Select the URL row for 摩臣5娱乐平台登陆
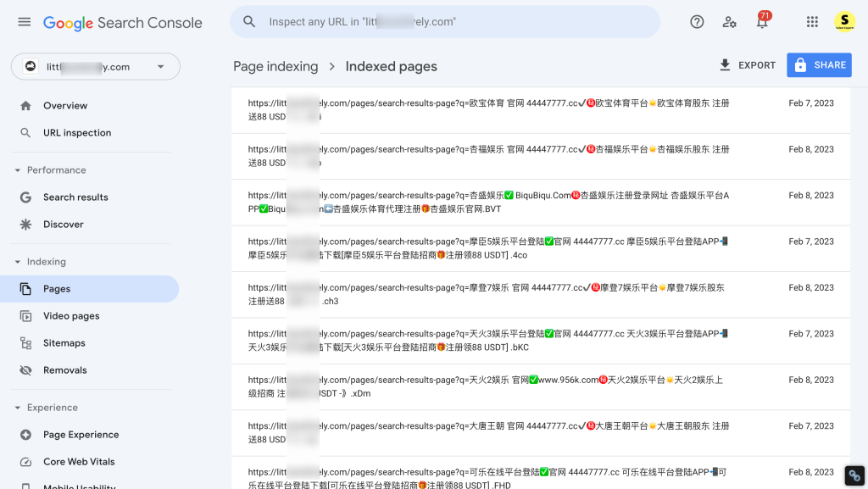The width and height of the screenshot is (868, 489). pyautogui.click(x=541, y=248)
